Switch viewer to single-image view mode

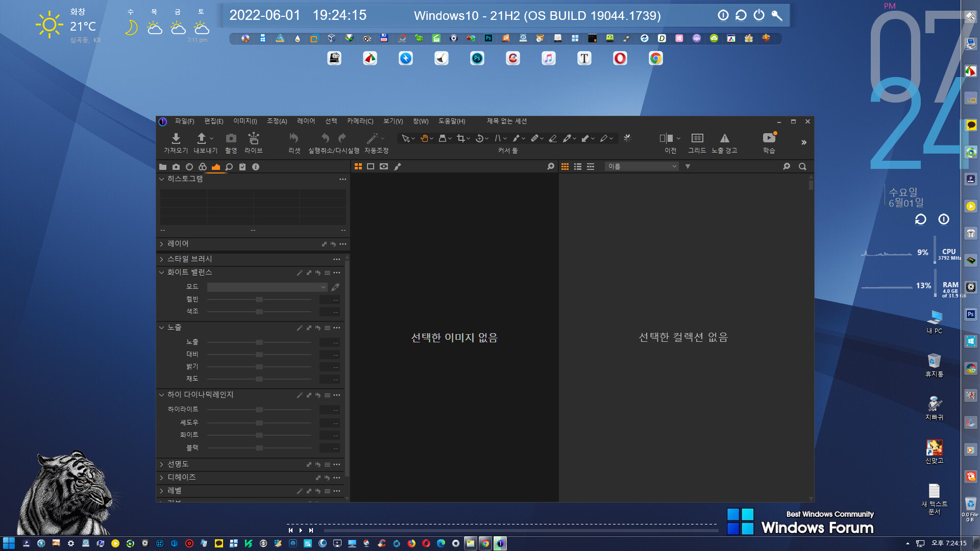(x=371, y=166)
